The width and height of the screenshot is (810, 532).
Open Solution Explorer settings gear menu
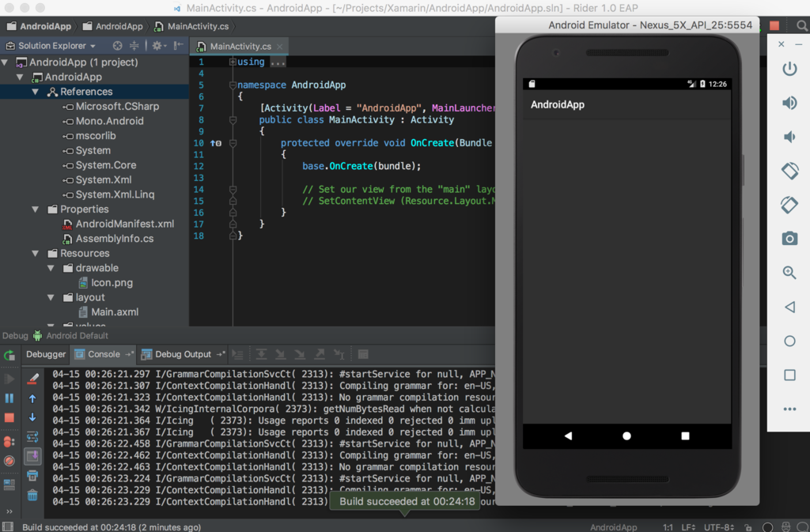point(158,45)
